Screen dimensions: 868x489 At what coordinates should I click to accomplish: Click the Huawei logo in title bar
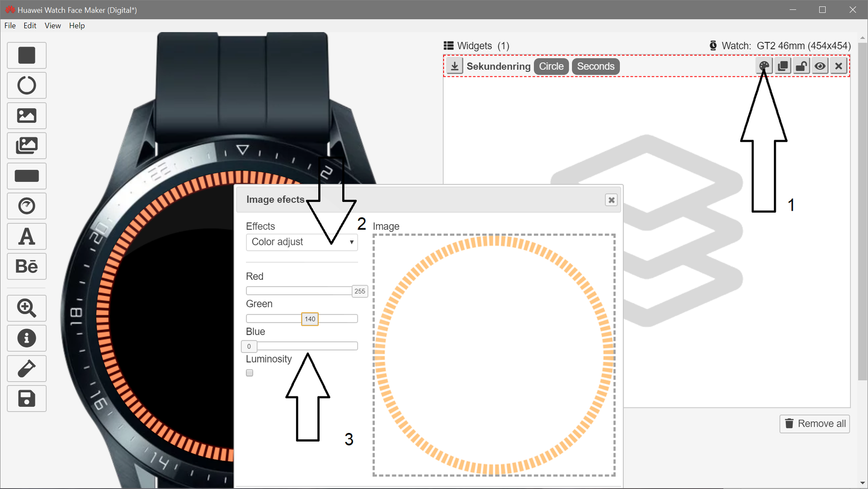[x=10, y=9]
